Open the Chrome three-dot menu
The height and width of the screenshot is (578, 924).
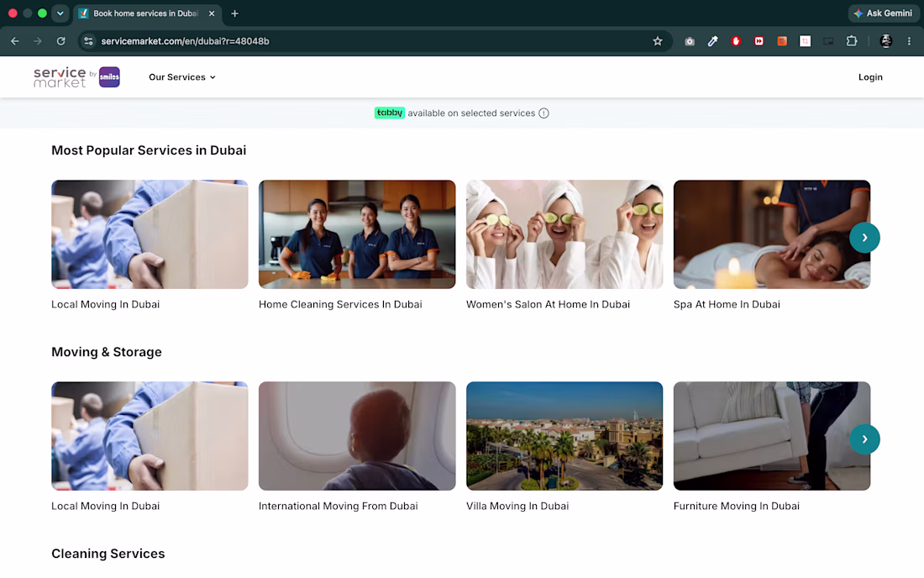point(909,41)
